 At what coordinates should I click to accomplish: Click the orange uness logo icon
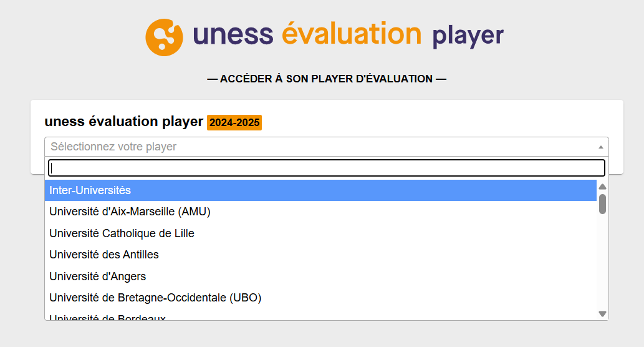click(x=164, y=37)
